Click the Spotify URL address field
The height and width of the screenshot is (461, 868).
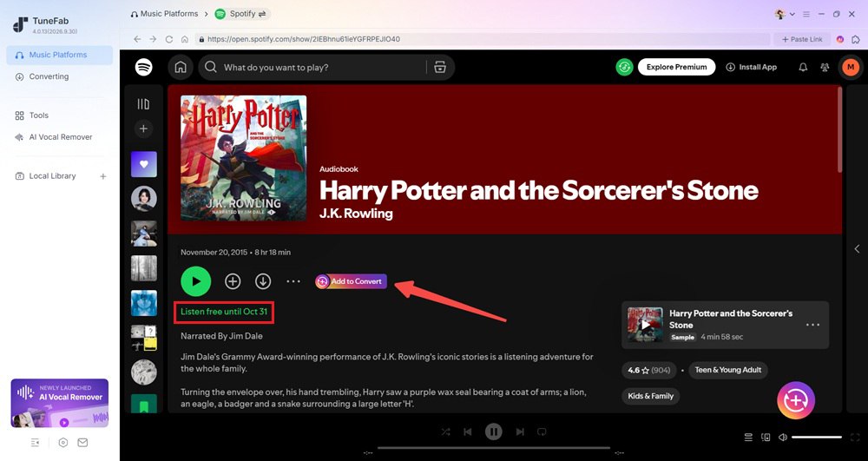pyautogui.click(x=482, y=39)
